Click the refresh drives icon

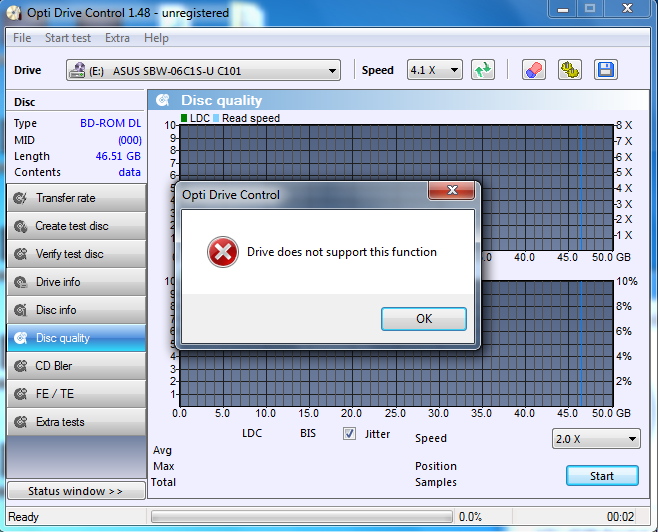[x=483, y=70]
